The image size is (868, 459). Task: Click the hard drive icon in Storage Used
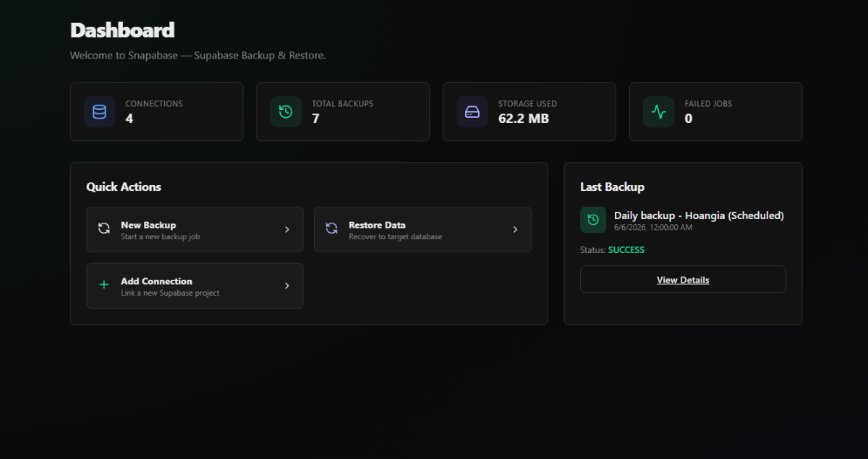click(x=472, y=112)
